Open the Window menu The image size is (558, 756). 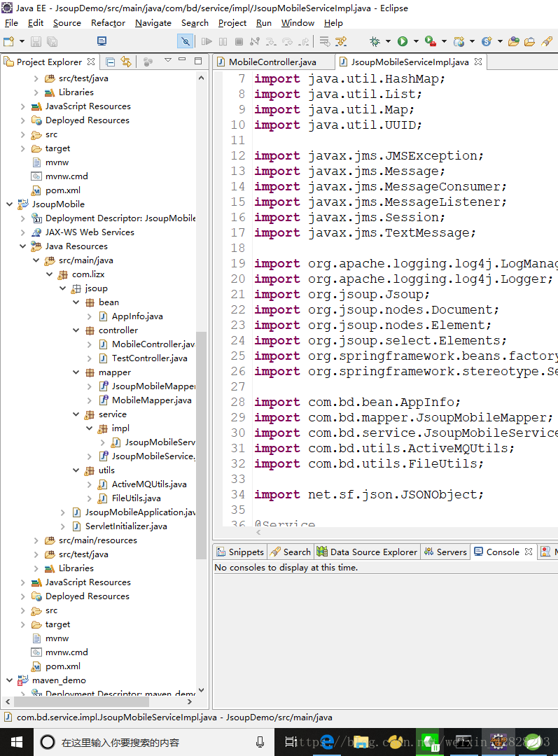298,22
